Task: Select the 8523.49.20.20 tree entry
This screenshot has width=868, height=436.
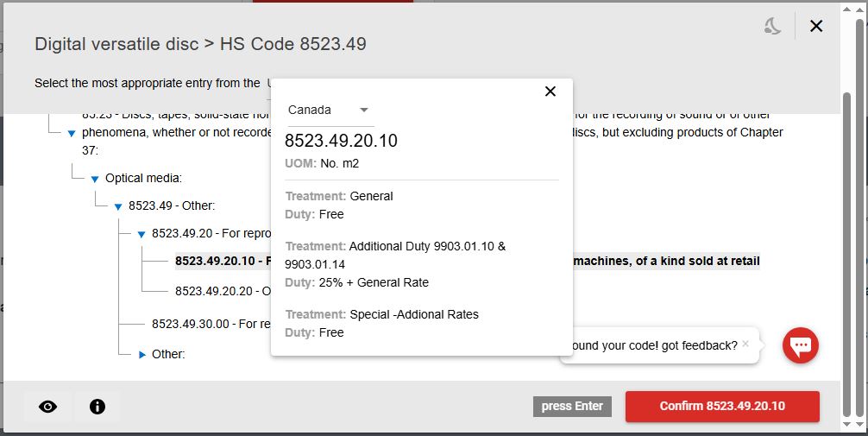Action: pos(214,291)
